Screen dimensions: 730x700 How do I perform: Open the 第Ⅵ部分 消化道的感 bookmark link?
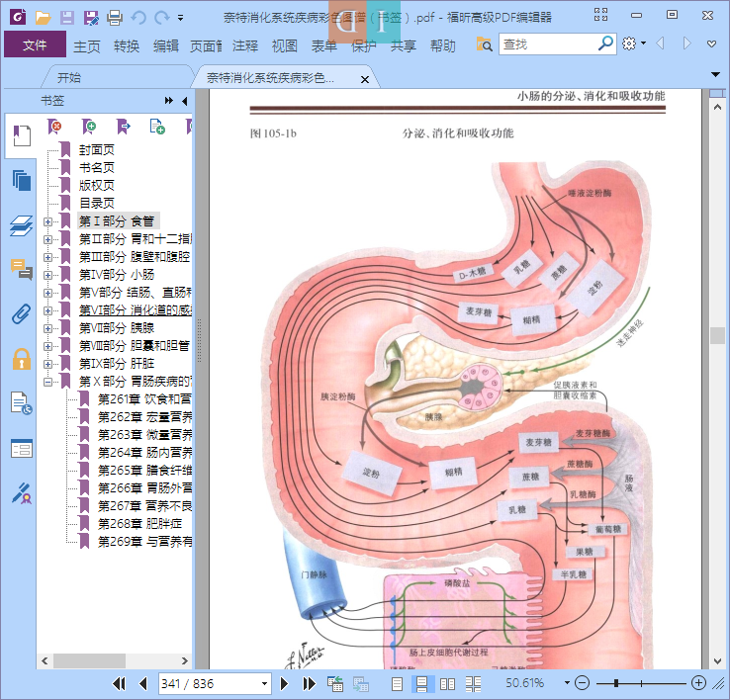tap(135, 310)
